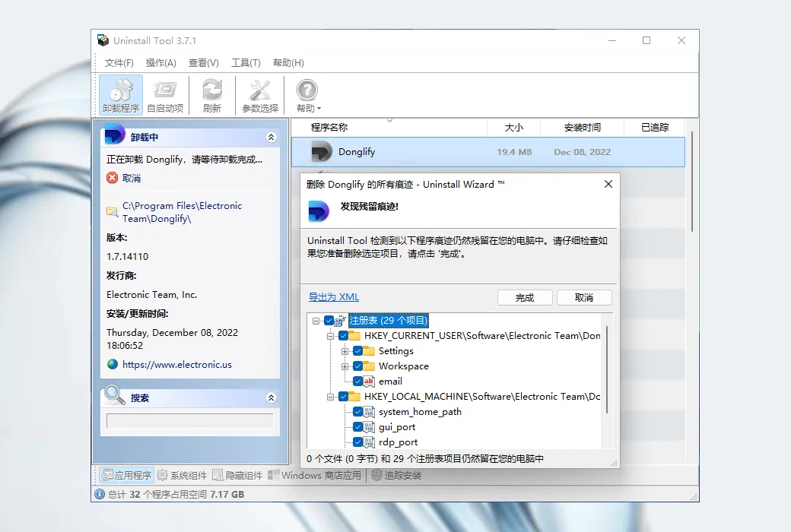Image resolution: width=791 pixels, height=532 pixels.
Task: Click the 刷新 refresh toolbar icon
Action: [x=212, y=95]
